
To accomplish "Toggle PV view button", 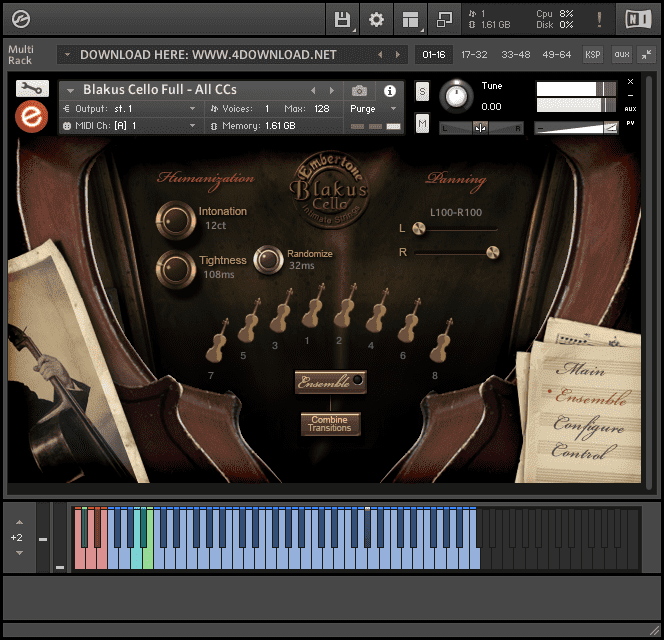I will (x=630, y=123).
